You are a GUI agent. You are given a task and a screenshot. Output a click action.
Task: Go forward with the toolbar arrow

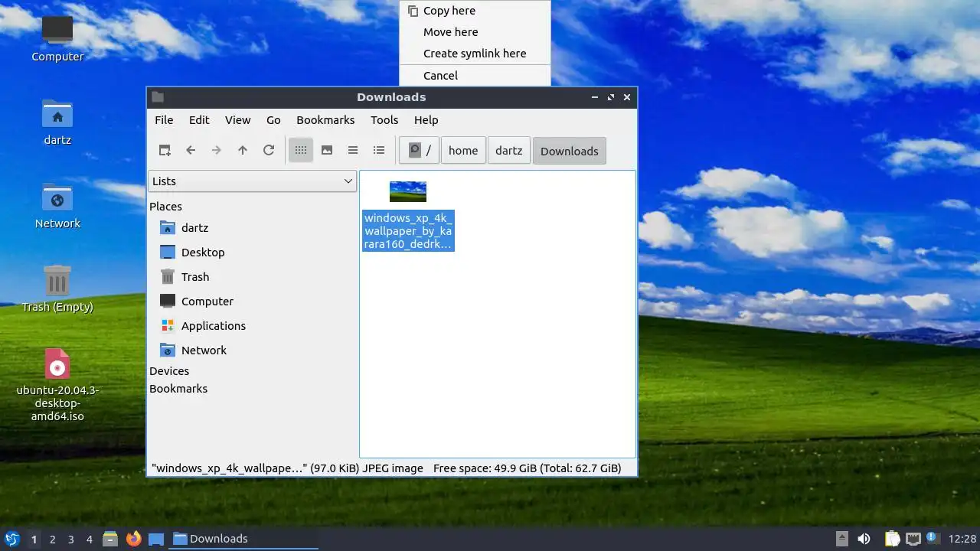(217, 151)
